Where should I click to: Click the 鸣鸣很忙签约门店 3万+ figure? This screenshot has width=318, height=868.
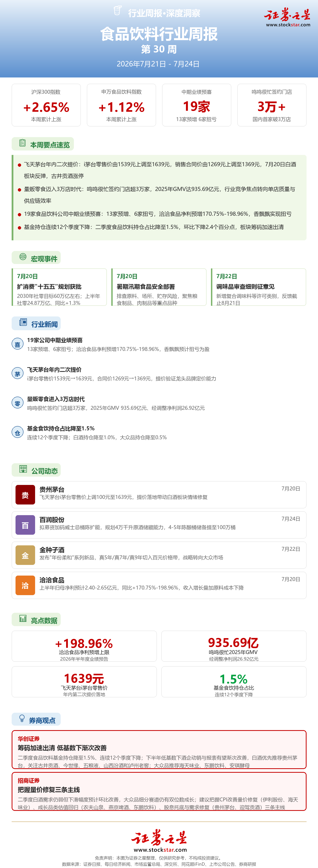coord(272,107)
